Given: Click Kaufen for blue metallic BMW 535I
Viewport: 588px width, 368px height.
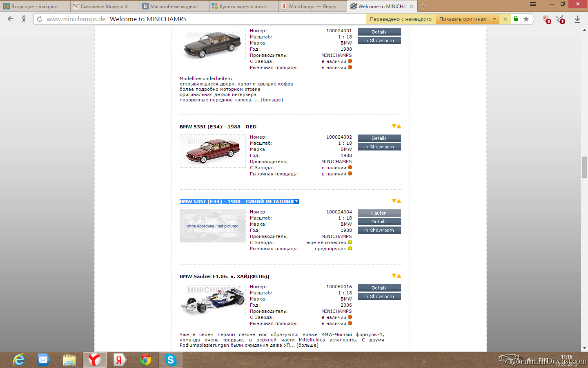Looking at the screenshot, I should click(379, 213).
